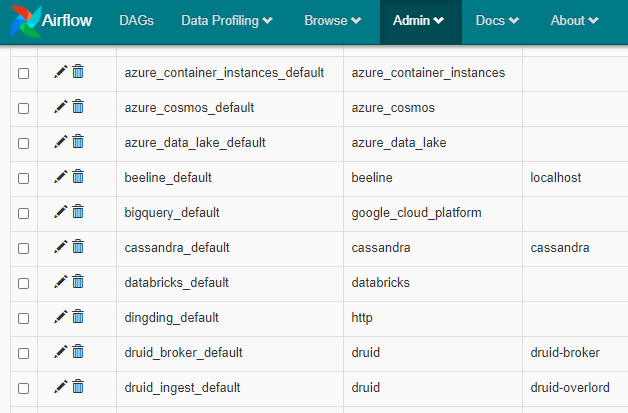Select the beeline_default row checkbox
This screenshot has width=628, height=413.
pos(24,178)
